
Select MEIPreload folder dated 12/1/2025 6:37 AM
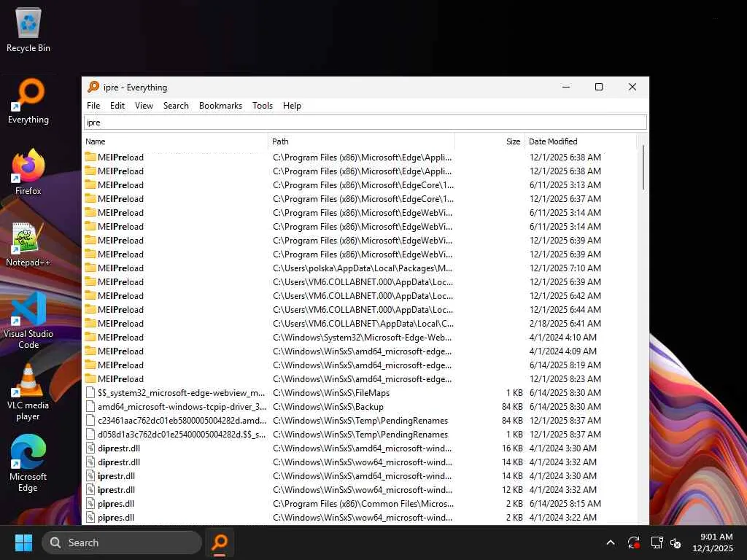[x=120, y=198]
